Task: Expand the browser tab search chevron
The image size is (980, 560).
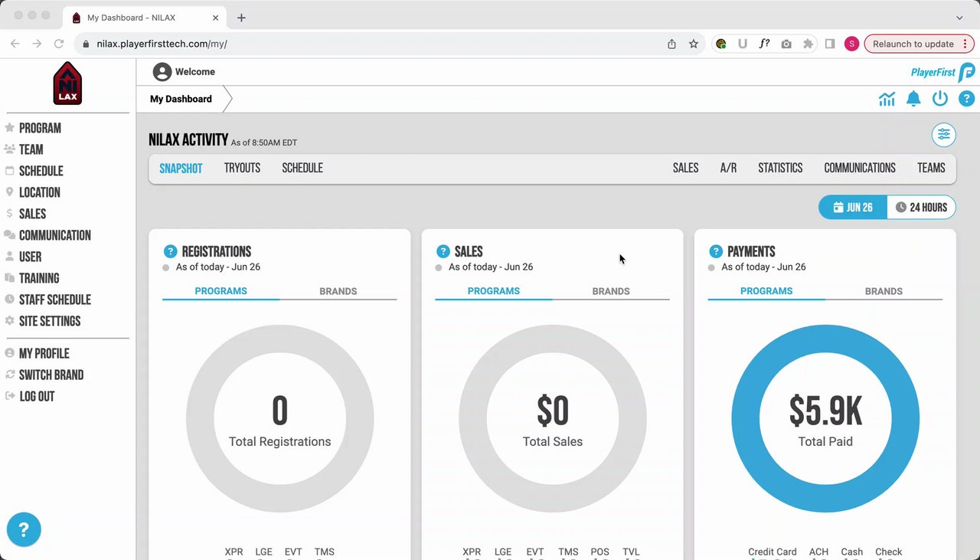Action: (x=959, y=17)
